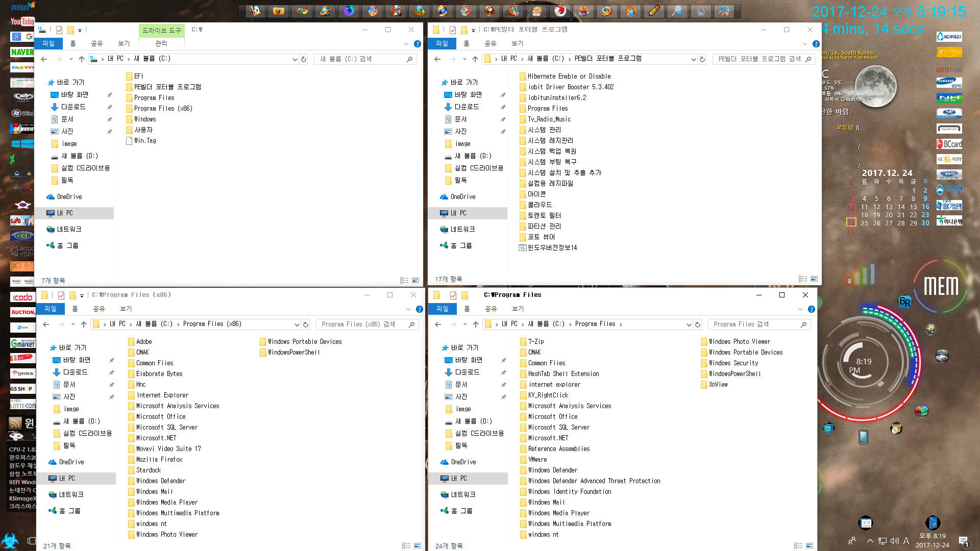This screenshot has height=551, width=980.
Task: Open the YouTube desktop shortcut icon
Action: tap(22, 21)
